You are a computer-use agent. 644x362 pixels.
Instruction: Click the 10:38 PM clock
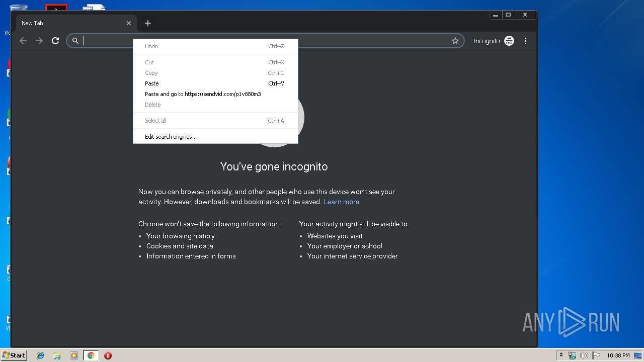(x=618, y=355)
